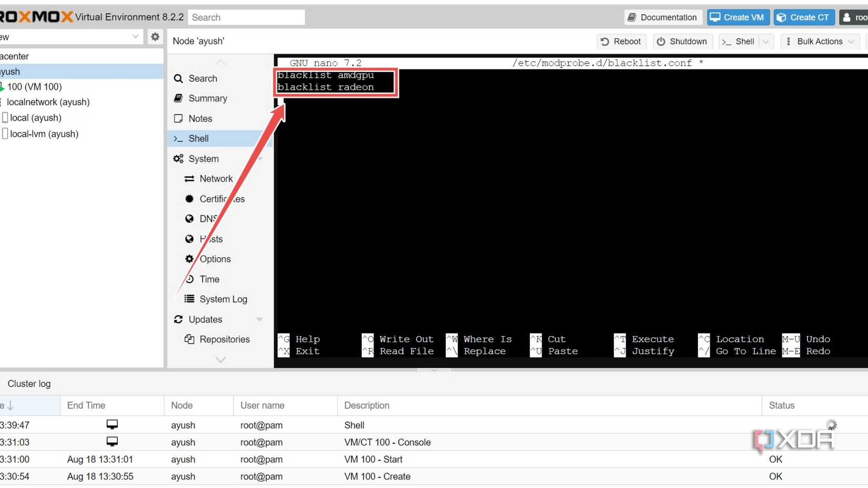
Task: Click the up chevron above the node menu
Action: tap(220, 63)
